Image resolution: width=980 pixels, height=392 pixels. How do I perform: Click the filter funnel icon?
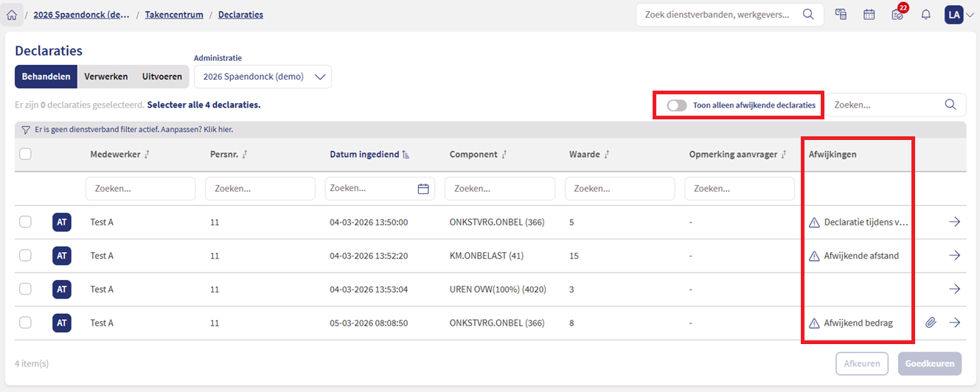coord(25,129)
